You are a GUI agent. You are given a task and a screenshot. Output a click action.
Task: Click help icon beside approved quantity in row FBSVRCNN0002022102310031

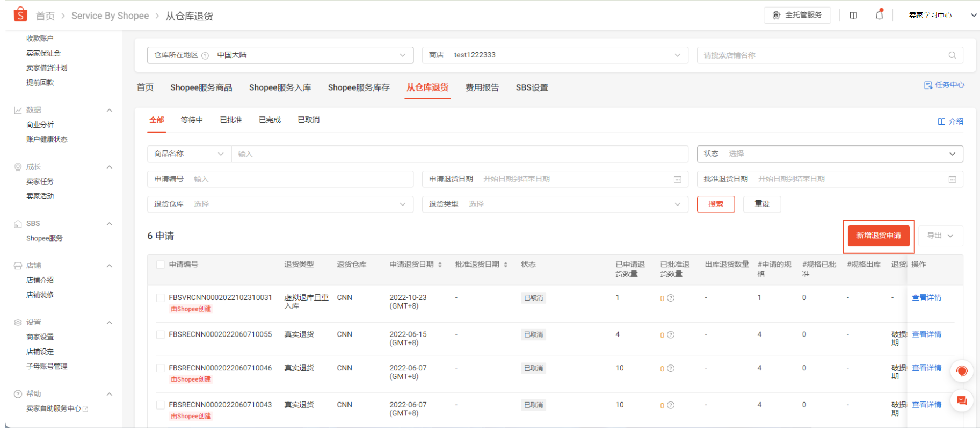tap(671, 298)
